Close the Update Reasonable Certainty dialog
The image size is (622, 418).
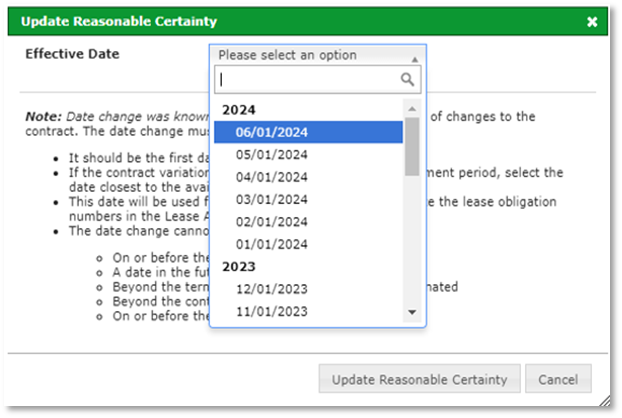[592, 21]
